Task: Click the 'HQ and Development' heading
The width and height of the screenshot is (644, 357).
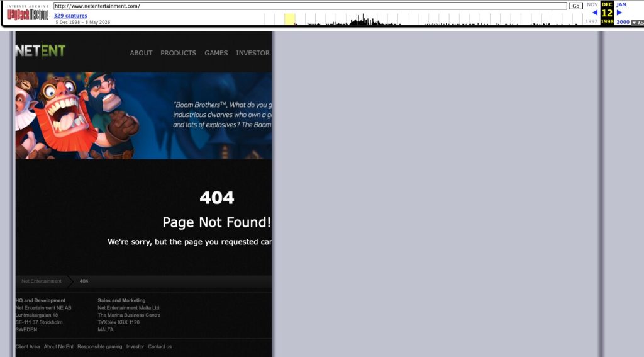Action: (x=40, y=301)
